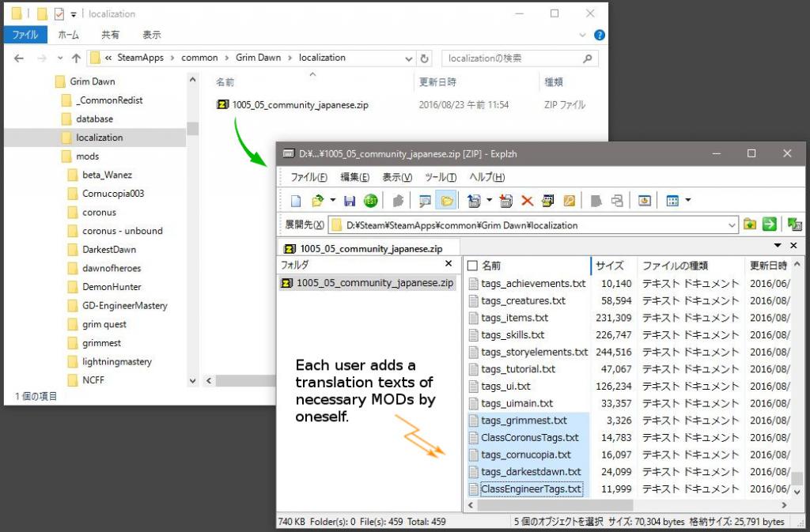Open the view mode dropdown arrow in toolbar
Viewport: 810px width, 532px height.
point(687,201)
